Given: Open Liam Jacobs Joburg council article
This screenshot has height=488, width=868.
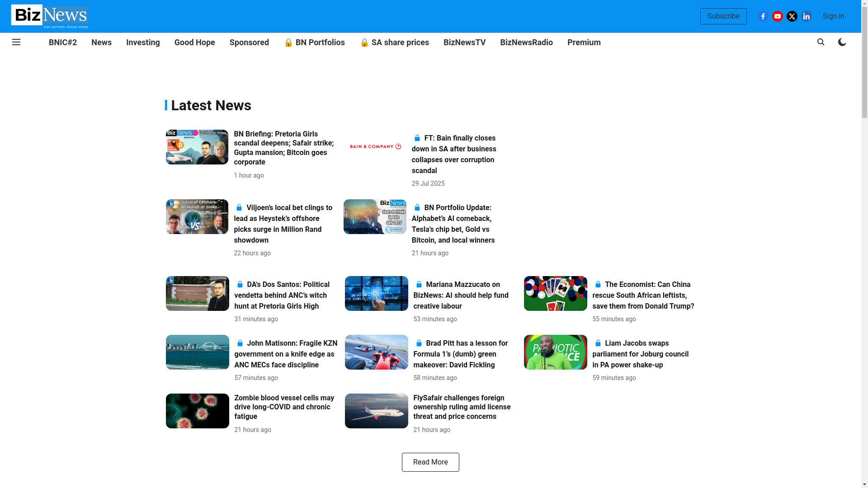Looking at the screenshot, I should 640,354.
